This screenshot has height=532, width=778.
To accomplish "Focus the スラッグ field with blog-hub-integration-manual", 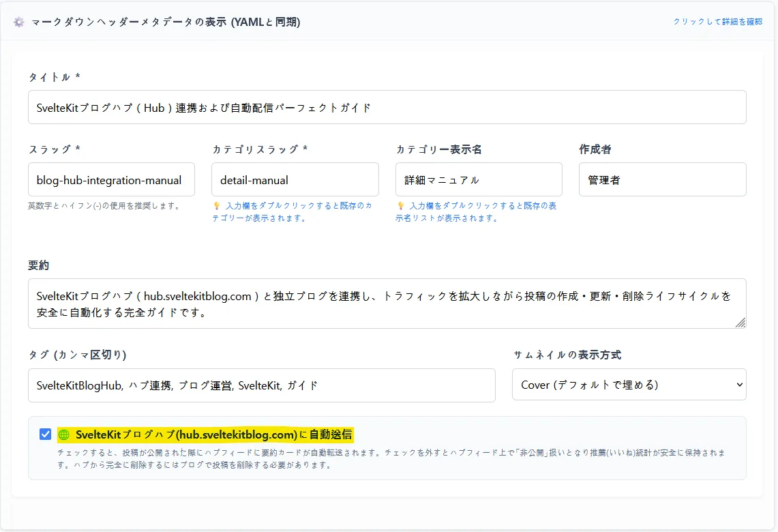I will tap(111, 179).
